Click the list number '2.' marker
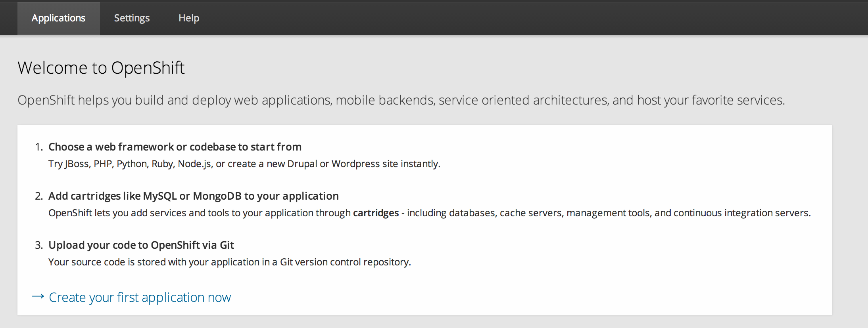The image size is (868, 328). (38, 196)
